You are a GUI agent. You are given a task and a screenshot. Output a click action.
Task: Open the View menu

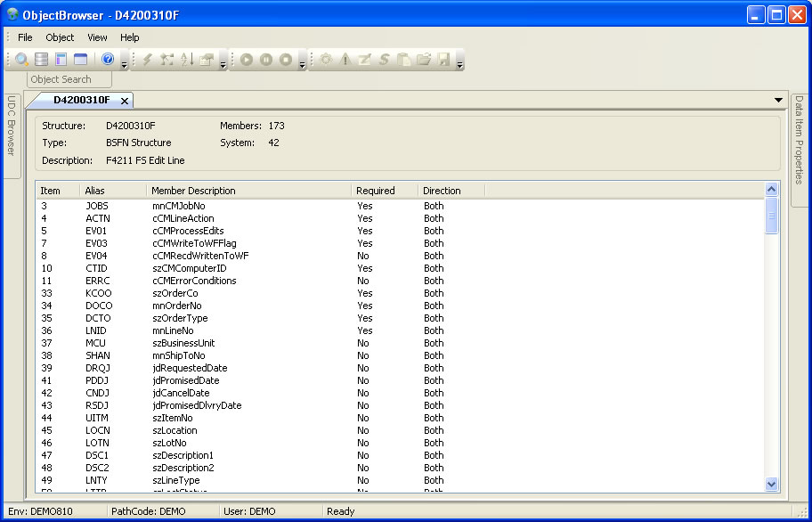97,37
